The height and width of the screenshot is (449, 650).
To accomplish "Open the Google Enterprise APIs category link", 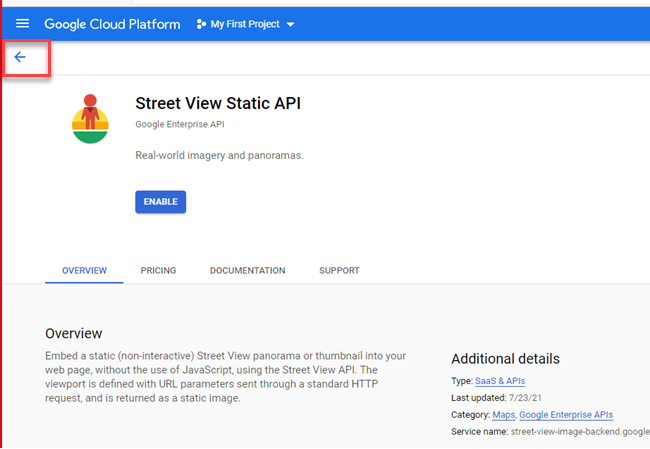I will click(x=566, y=414).
